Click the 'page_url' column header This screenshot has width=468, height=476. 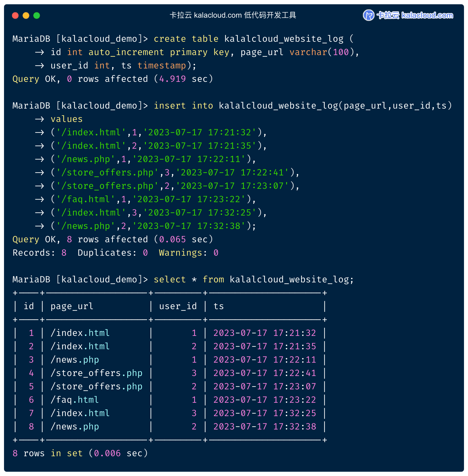tap(72, 306)
